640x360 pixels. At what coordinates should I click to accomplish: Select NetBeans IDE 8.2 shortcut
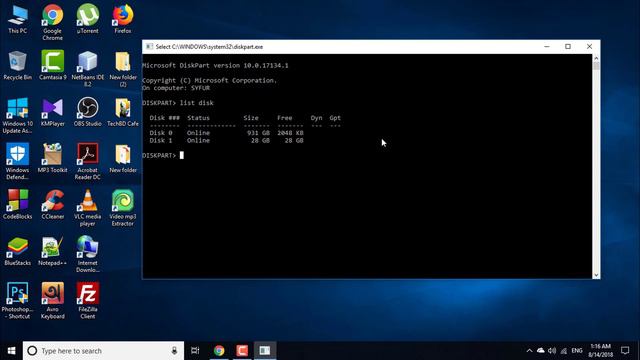click(88, 69)
